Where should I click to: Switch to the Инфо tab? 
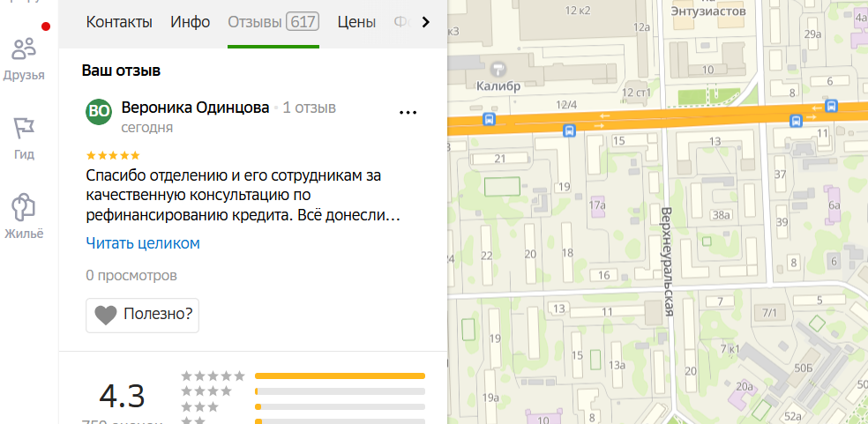[191, 23]
